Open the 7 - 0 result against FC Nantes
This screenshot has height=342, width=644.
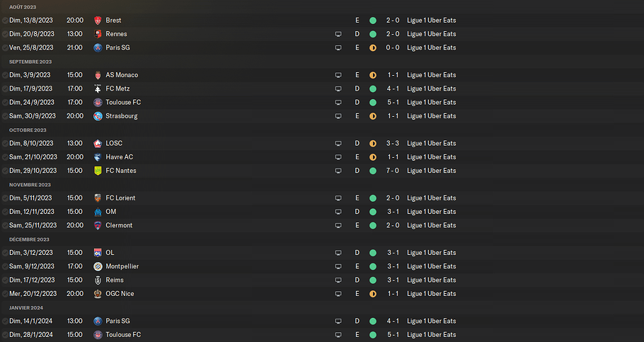393,171
